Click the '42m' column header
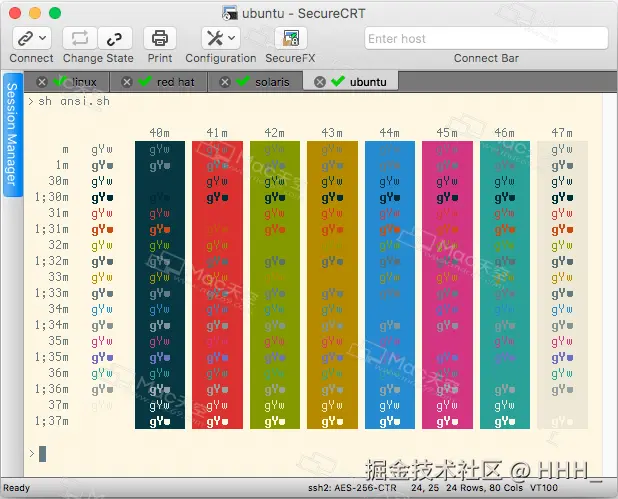Image resolution: width=618 pixels, height=499 pixels. 274,133
